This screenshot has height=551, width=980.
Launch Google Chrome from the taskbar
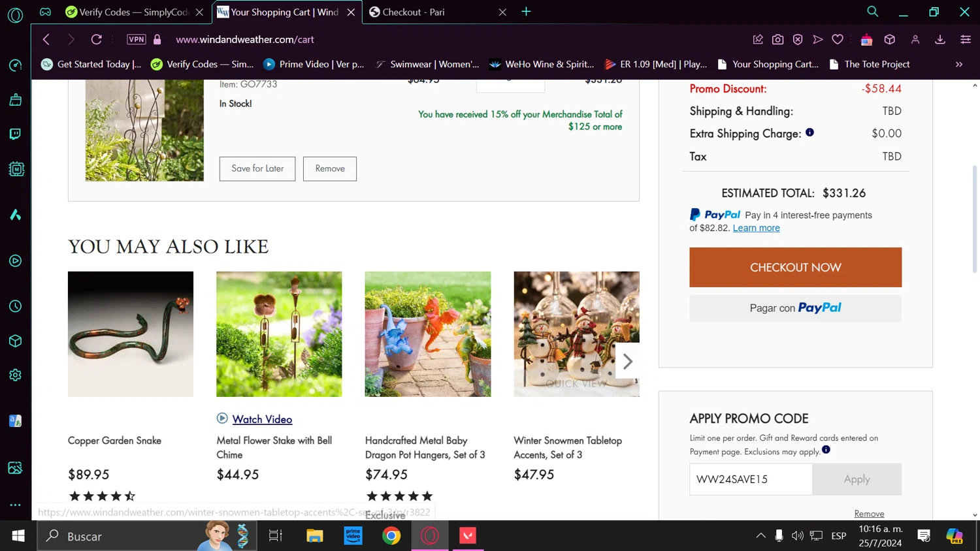[391, 536]
